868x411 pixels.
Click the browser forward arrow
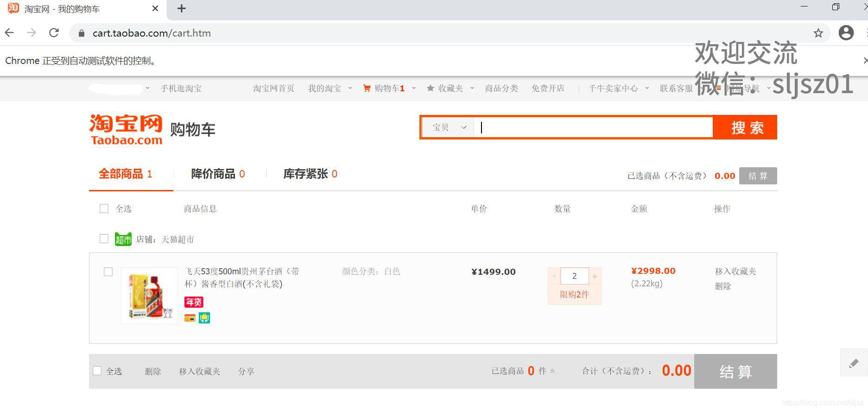click(x=32, y=33)
